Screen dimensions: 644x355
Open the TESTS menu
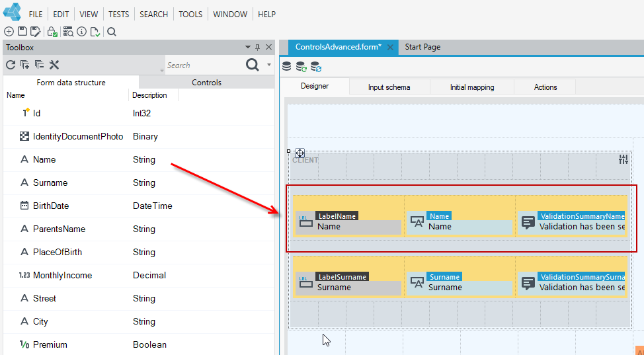click(x=119, y=14)
